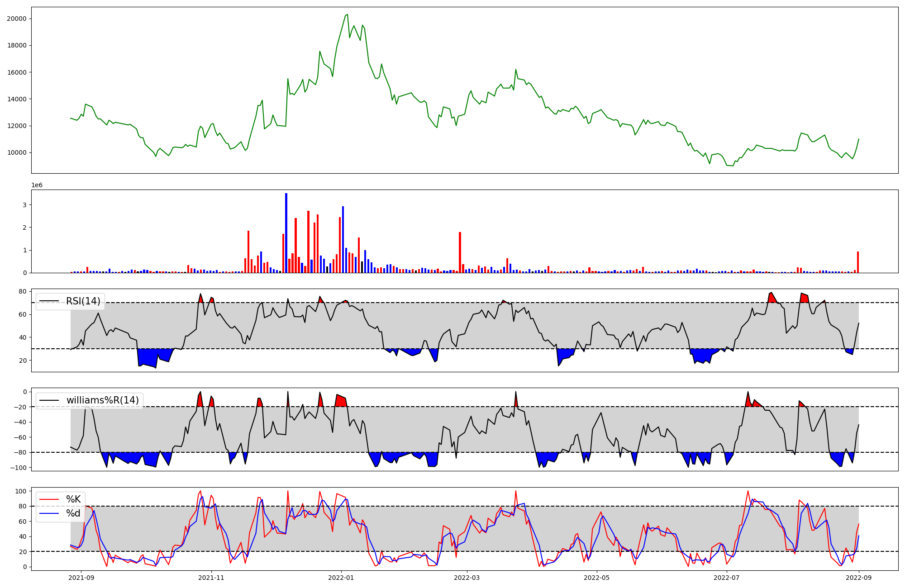The height and width of the screenshot is (588, 905).
Task: Click the williams%R(14) legend label
Action: (x=102, y=400)
